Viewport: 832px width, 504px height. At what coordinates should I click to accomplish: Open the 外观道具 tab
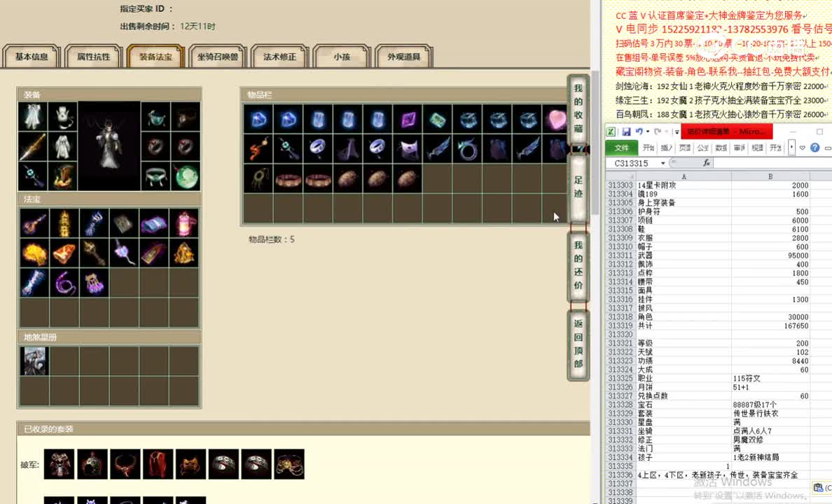[x=404, y=57]
